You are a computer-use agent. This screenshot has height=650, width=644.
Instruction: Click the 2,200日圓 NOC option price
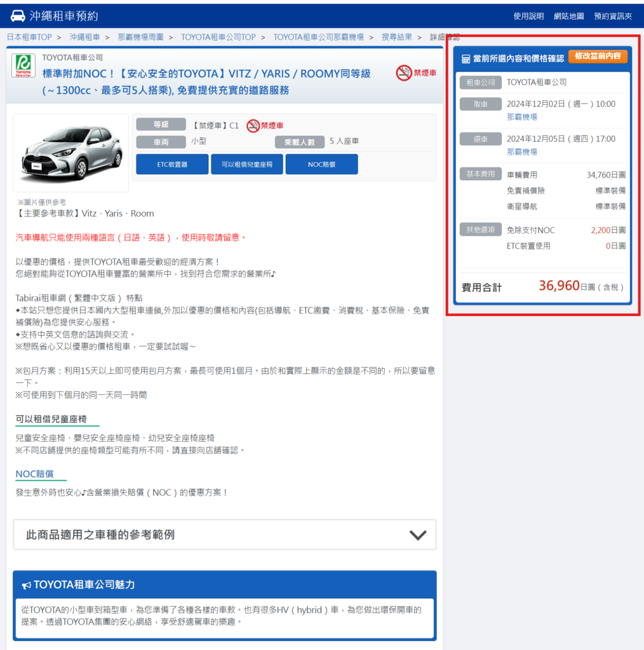pyautogui.click(x=608, y=230)
